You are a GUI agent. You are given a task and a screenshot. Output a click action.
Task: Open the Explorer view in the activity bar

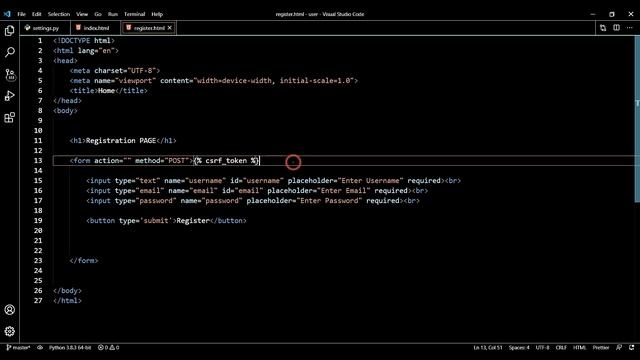pyautogui.click(x=10, y=31)
